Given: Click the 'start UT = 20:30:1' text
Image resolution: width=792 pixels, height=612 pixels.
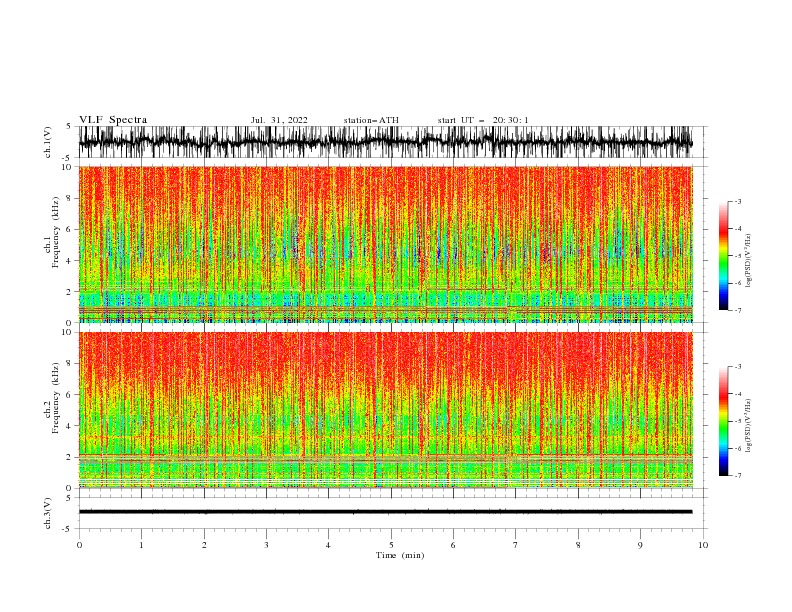Looking at the screenshot, I should coord(483,120).
